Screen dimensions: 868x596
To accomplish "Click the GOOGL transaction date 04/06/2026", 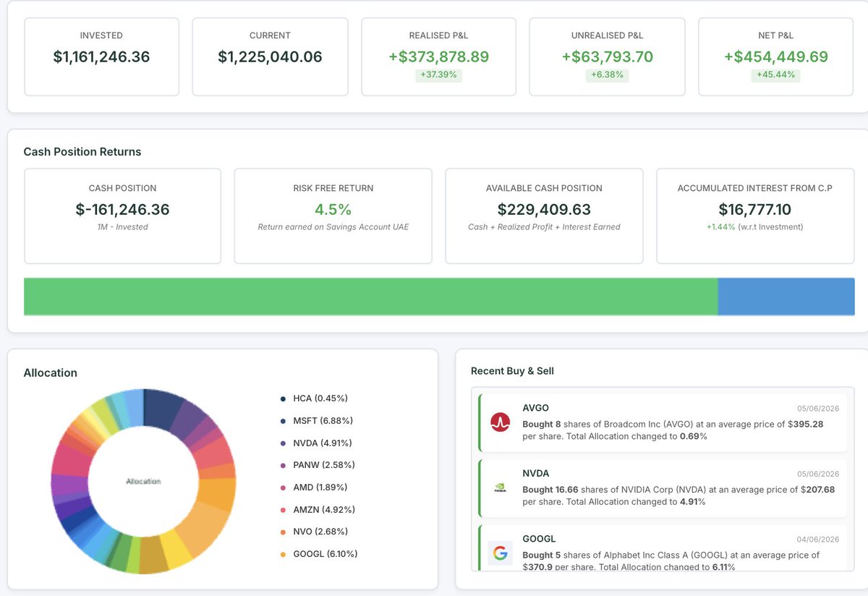I will coord(818,540).
